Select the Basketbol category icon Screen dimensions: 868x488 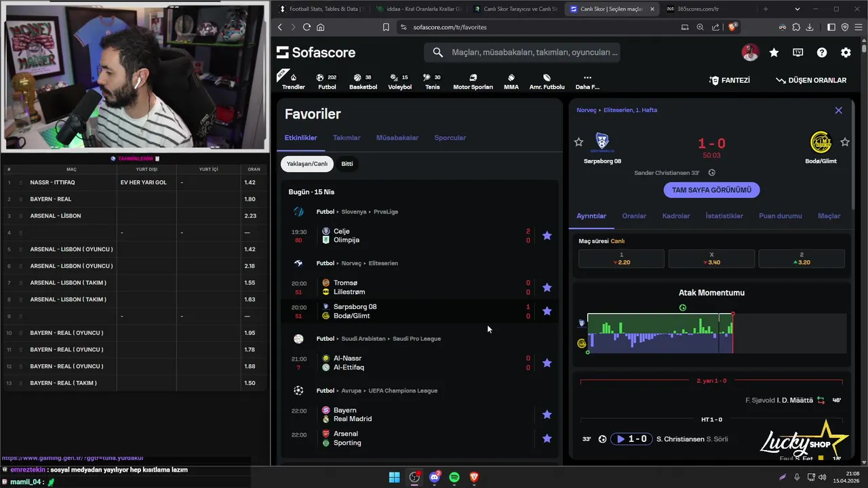click(x=363, y=81)
